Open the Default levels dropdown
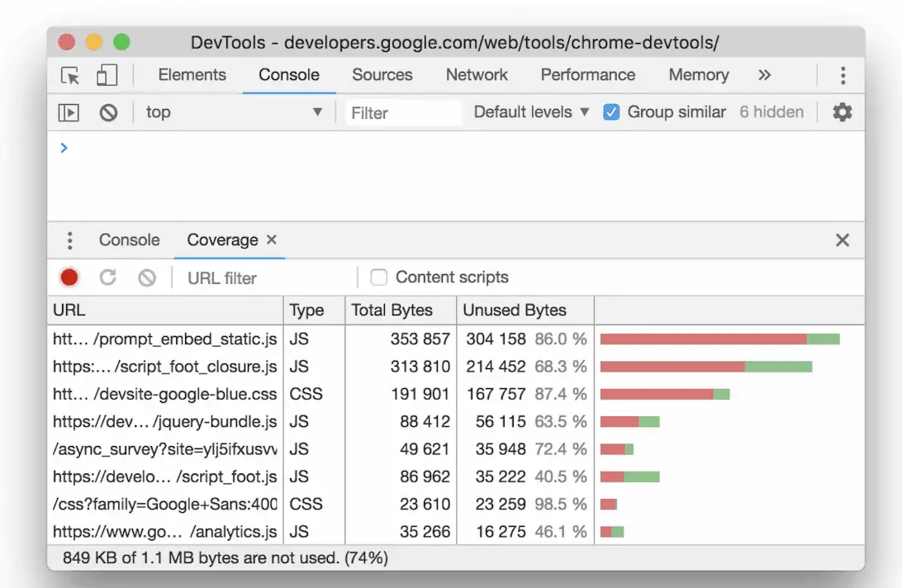This screenshot has height=588, width=902. (529, 111)
